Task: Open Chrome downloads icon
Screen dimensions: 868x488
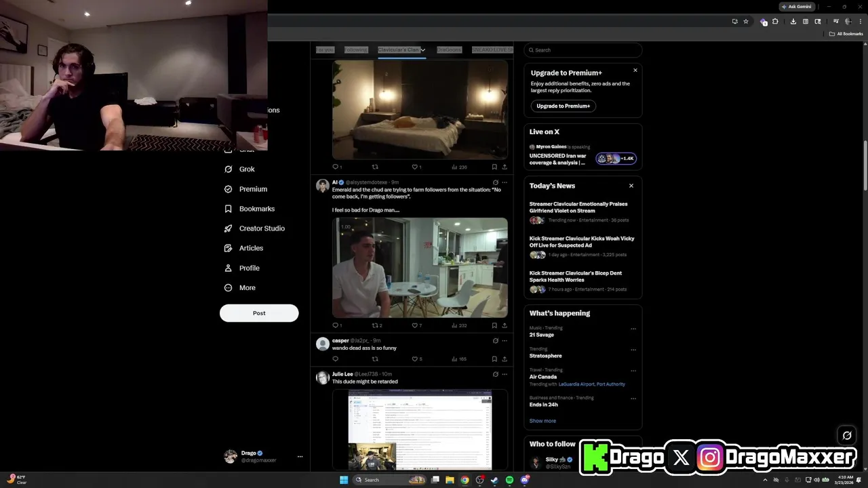Action: point(793,22)
